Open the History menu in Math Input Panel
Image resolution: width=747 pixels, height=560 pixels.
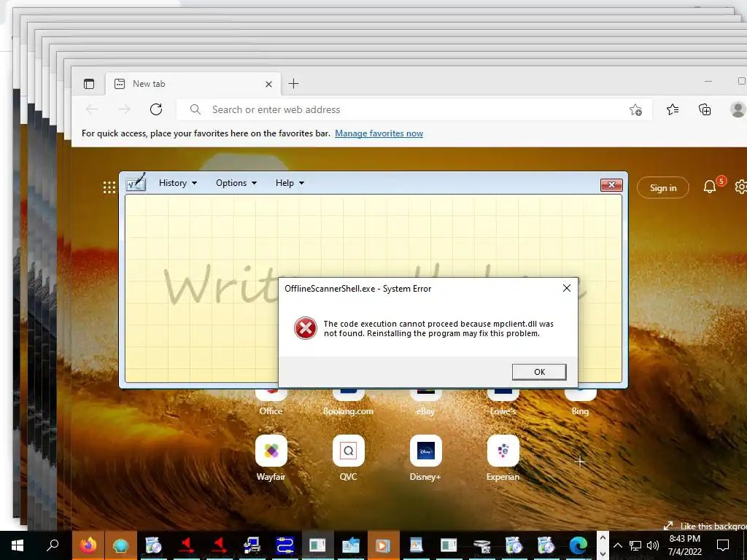pyautogui.click(x=178, y=183)
